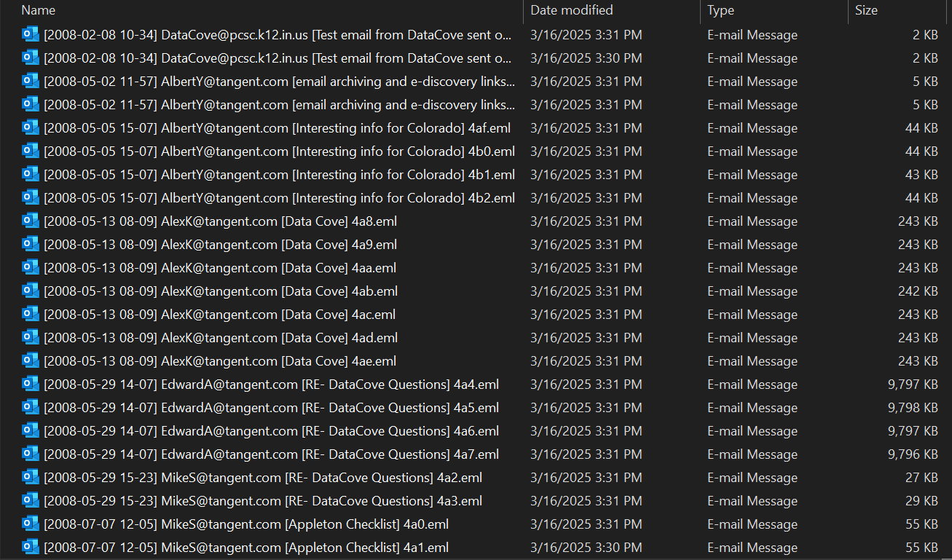Click the Outlook icon for 4ad.eml
Screen dimensions: 952x560
[31, 337]
